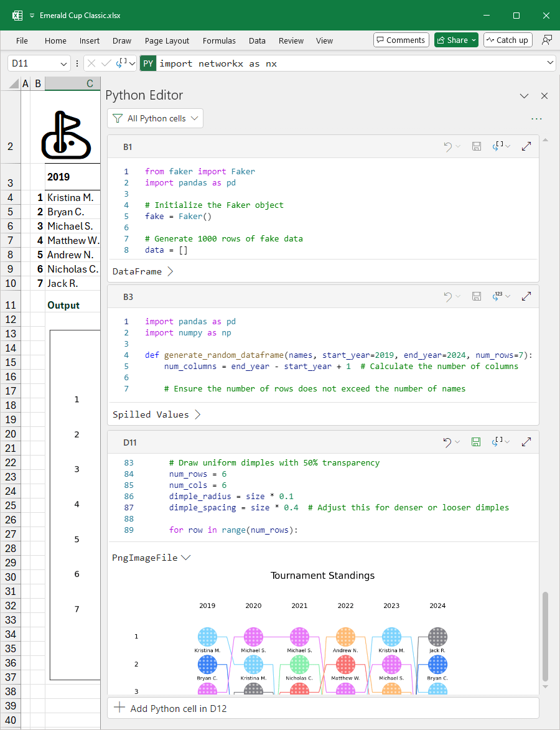
Task: Expand the B3 cell to full editor view
Action: click(x=526, y=296)
